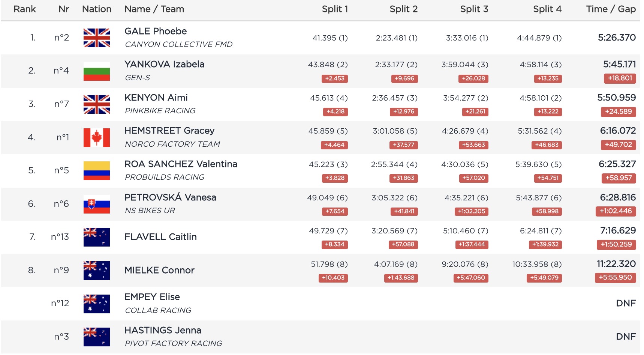
Task: Click the Nation column header
Action: (97, 9)
